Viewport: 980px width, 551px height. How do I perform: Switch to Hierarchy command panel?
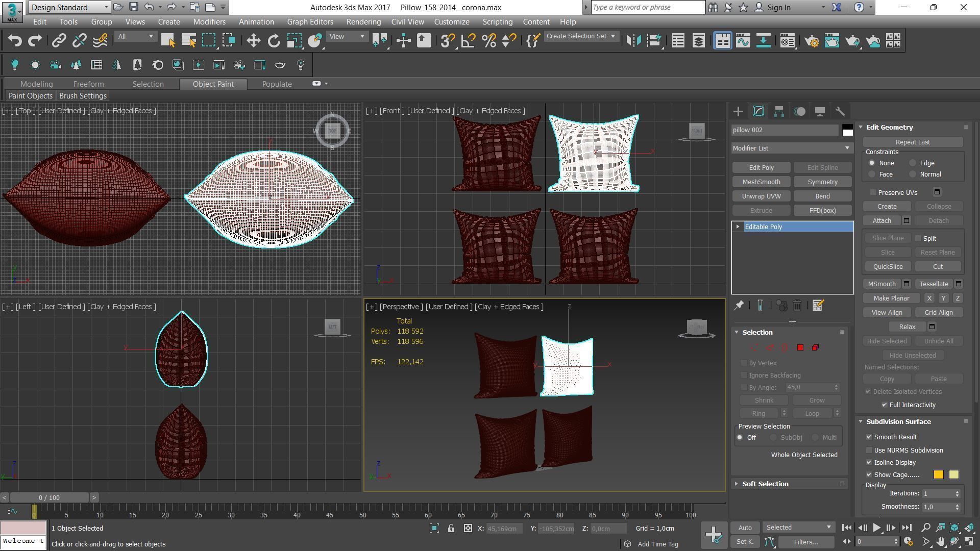[x=779, y=111]
